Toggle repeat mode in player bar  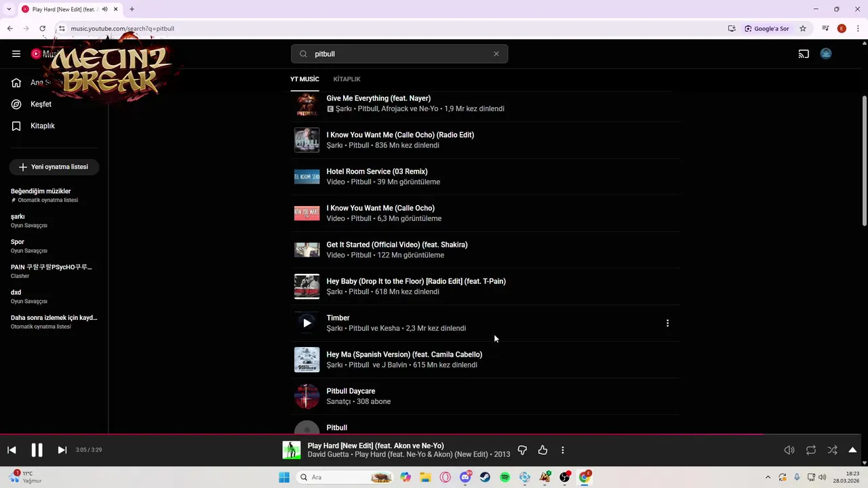point(811,450)
